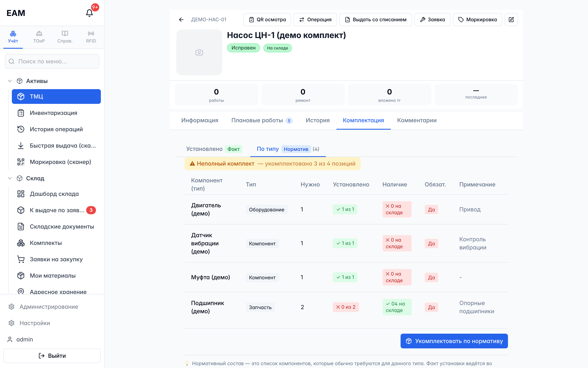Open Адресное хранение menu item
This screenshot has height=368, width=588.
[56, 291]
